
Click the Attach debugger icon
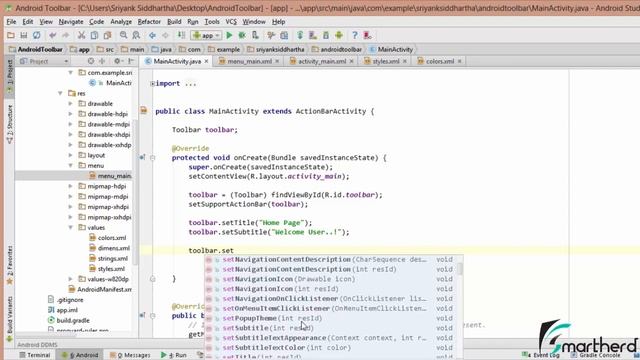255,36
